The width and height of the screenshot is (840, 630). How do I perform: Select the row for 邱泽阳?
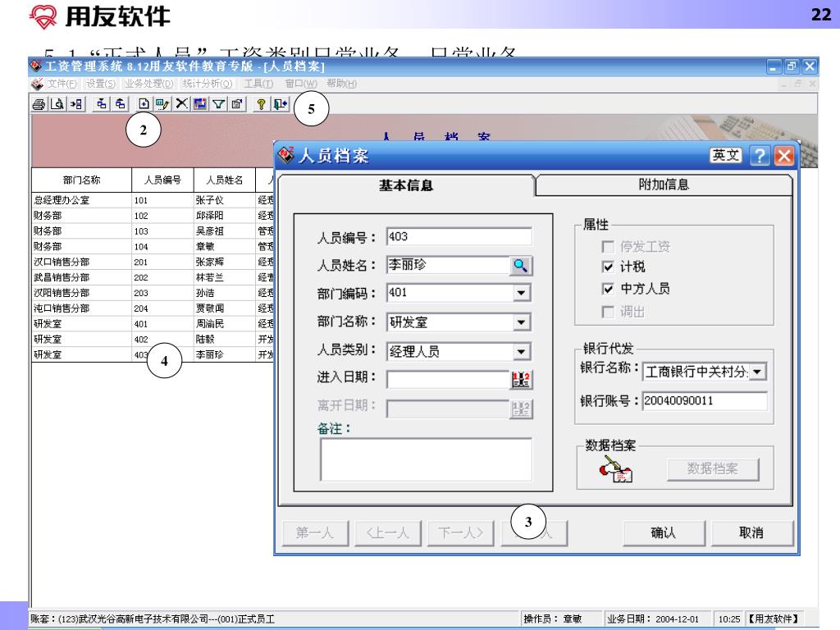pyautogui.click(x=153, y=216)
